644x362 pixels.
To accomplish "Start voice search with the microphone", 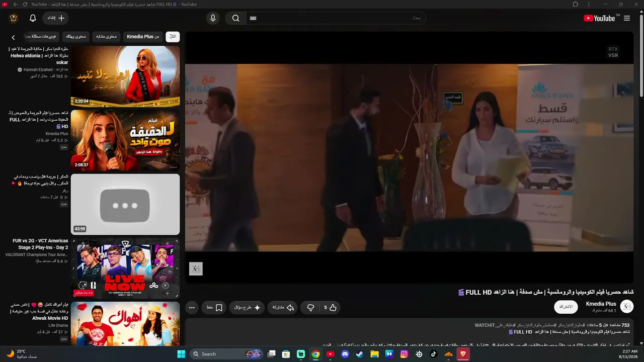I will tap(213, 18).
